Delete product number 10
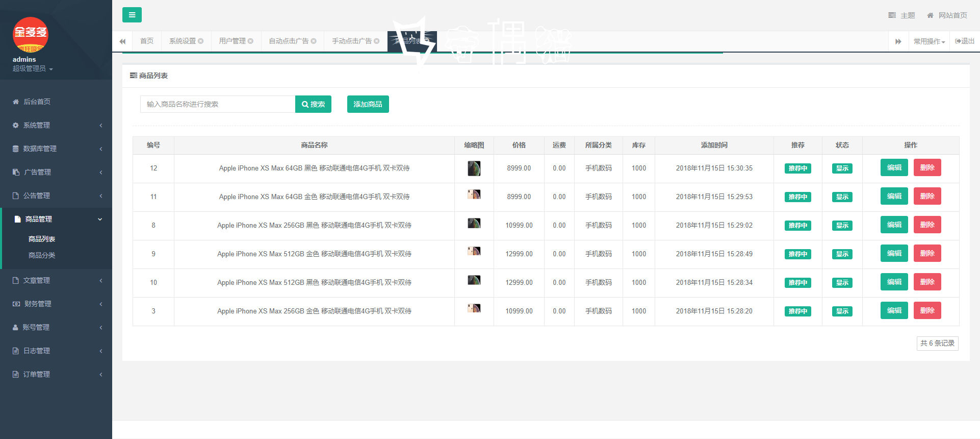 pos(927,282)
